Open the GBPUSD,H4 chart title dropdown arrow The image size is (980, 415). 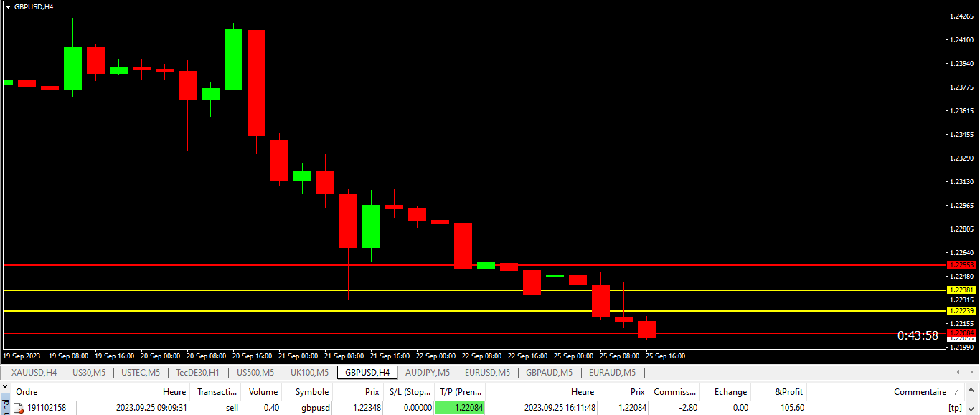(x=8, y=6)
